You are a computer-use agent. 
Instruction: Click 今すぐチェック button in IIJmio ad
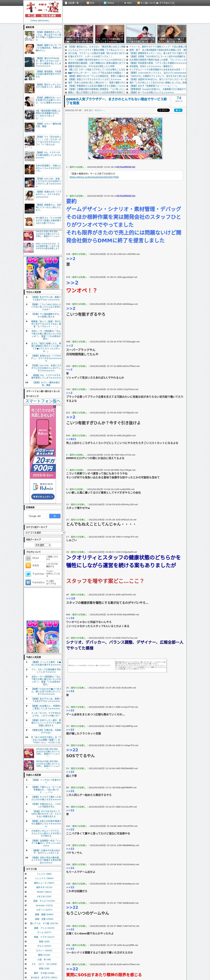[x=43, y=497]
